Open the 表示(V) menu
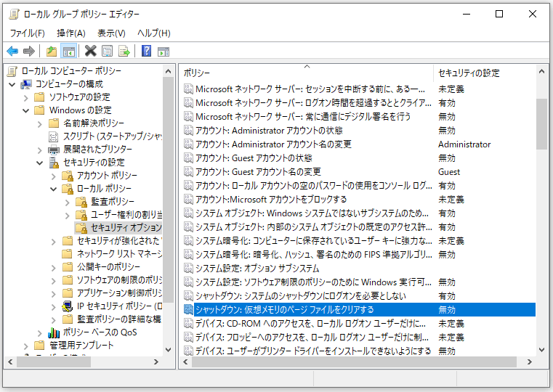The image size is (553, 392). [x=111, y=33]
